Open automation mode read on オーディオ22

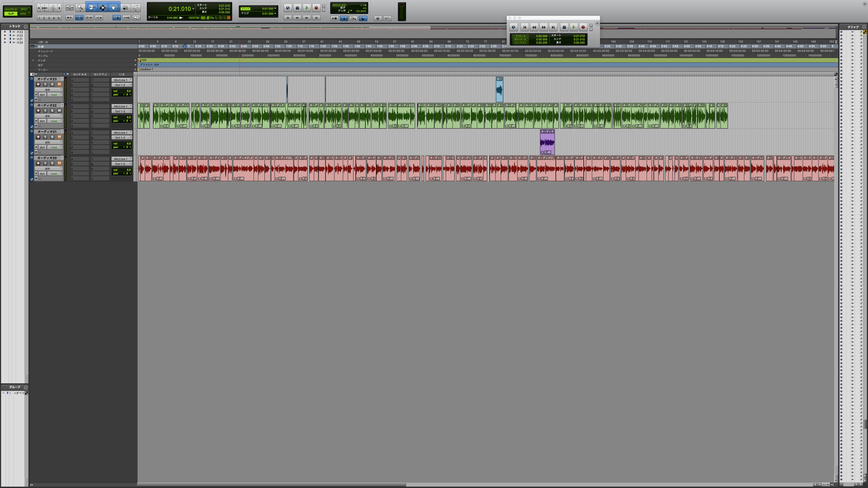55,121
